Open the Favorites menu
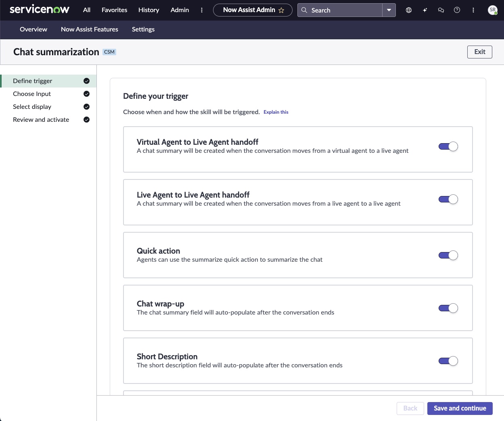 pyautogui.click(x=115, y=10)
